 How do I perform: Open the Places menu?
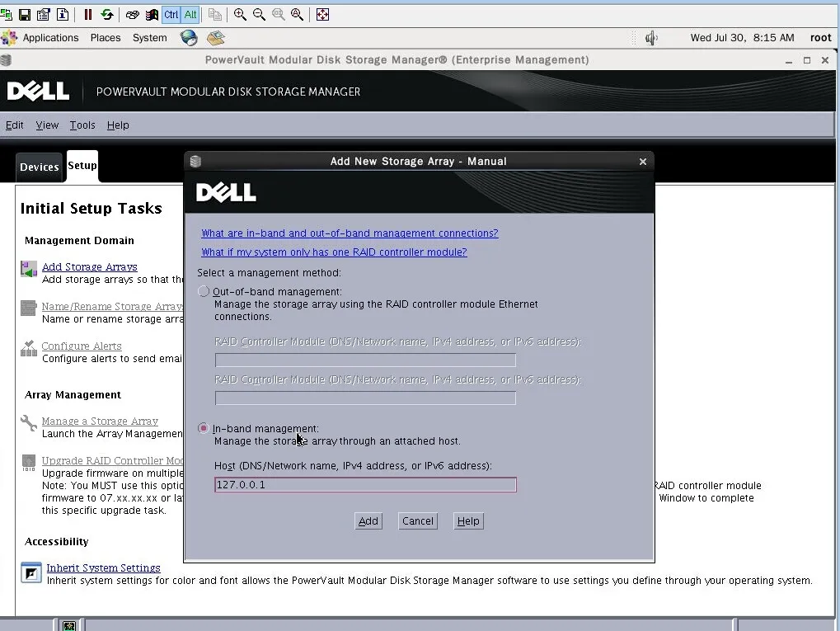click(x=106, y=37)
